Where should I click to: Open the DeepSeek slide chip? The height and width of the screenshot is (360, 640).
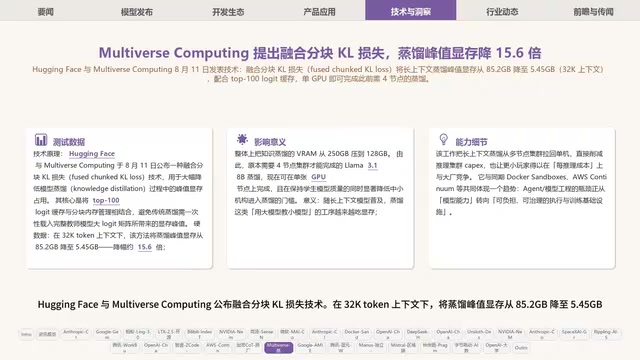click(x=418, y=334)
